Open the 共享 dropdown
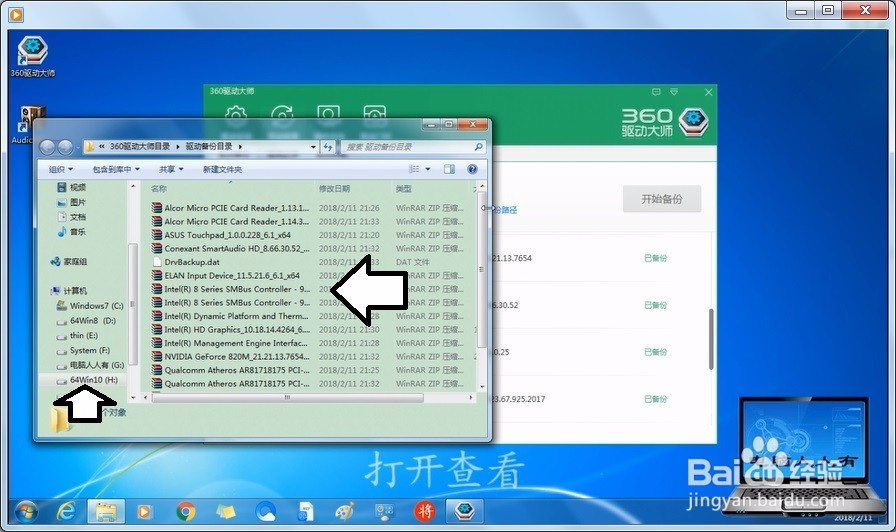The image size is (896, 532). point(171,169)
